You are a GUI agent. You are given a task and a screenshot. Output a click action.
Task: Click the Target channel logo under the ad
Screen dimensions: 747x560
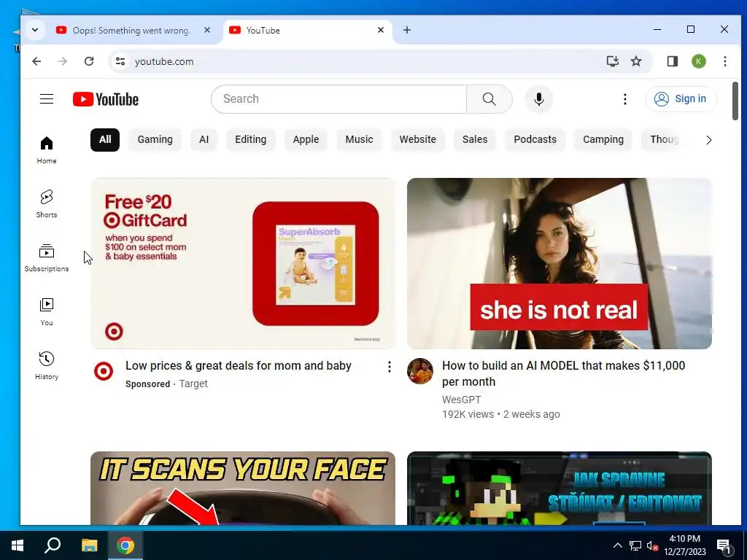click(104, 371)
